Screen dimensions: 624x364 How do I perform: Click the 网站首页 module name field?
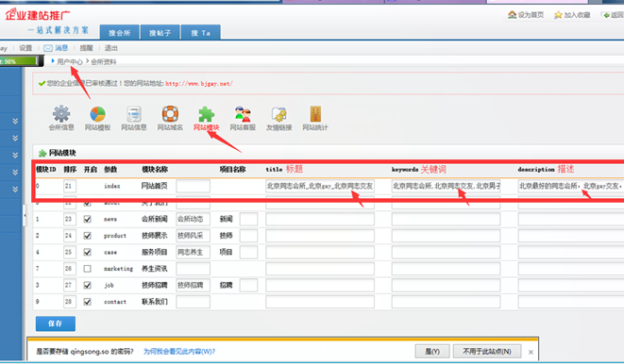coord(193,186)
